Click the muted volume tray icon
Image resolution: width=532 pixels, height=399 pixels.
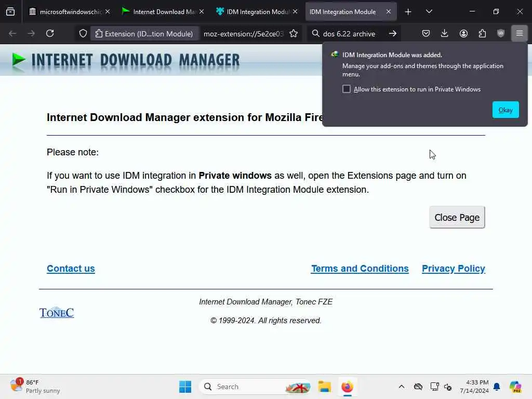tap(448, 387)
